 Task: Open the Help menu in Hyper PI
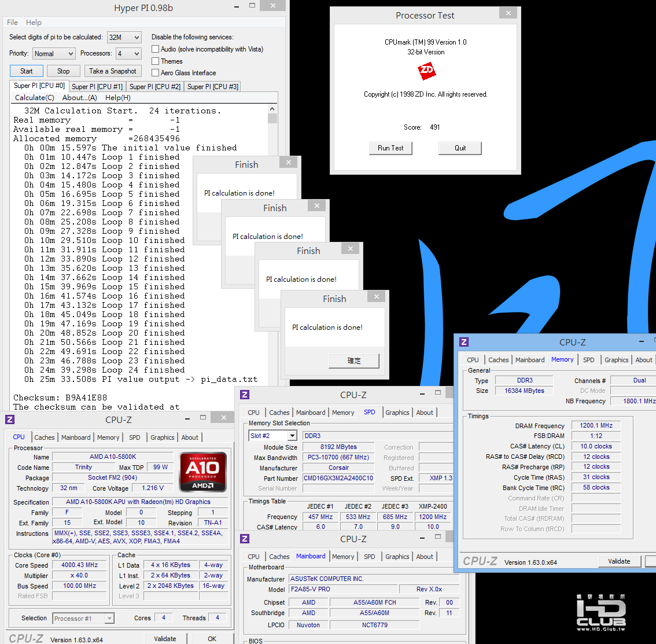point(34,23)
